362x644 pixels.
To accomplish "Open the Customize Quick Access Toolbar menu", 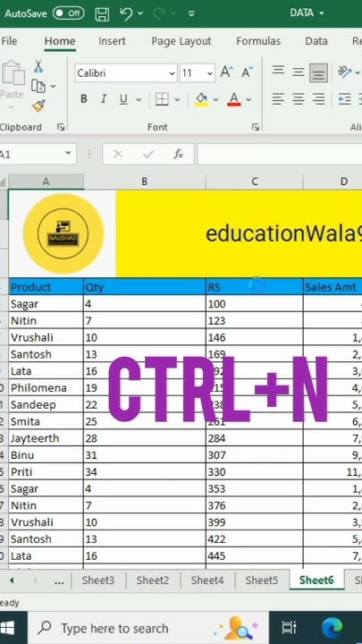I will 191,14.
